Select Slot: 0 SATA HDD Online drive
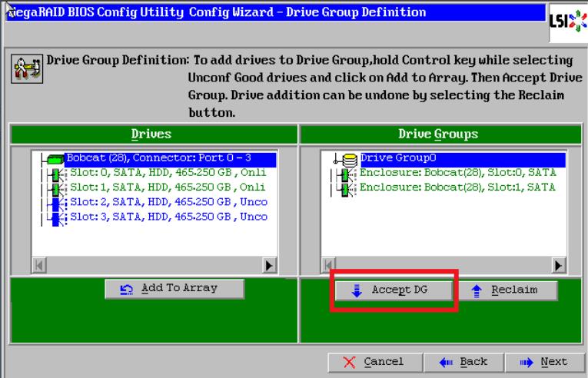 coord(168,173)
